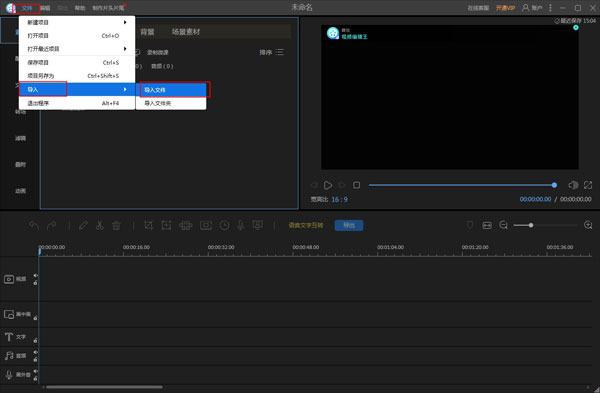This screenshot has width=600, height=393.
Task: Switch to the 背景 tab
Action: coord(147,32)
